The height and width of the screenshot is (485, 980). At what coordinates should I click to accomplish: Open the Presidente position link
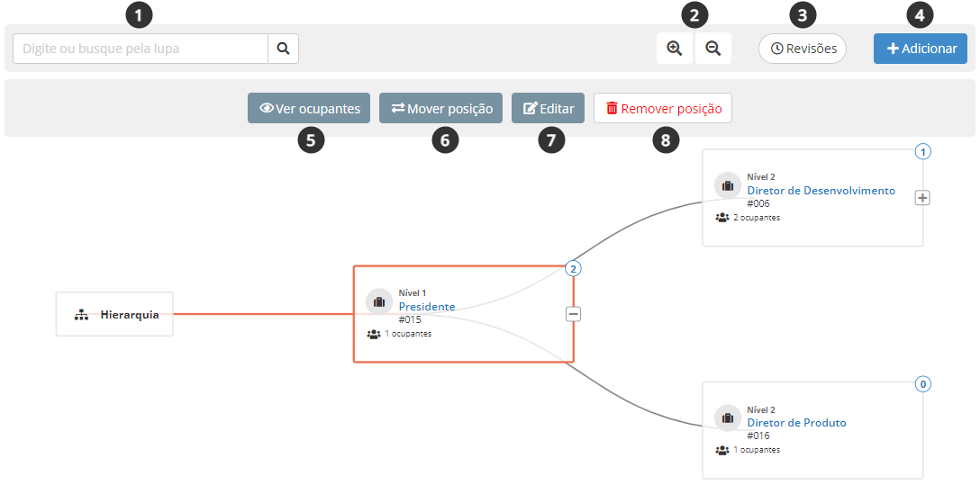(x=427, y=307)
